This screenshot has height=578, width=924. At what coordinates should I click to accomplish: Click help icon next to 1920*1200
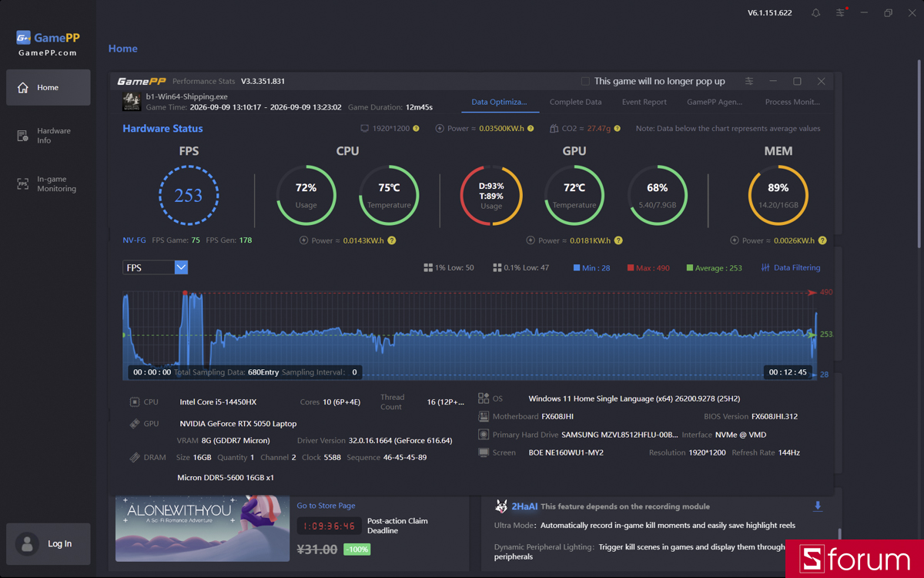click(417, 129)
